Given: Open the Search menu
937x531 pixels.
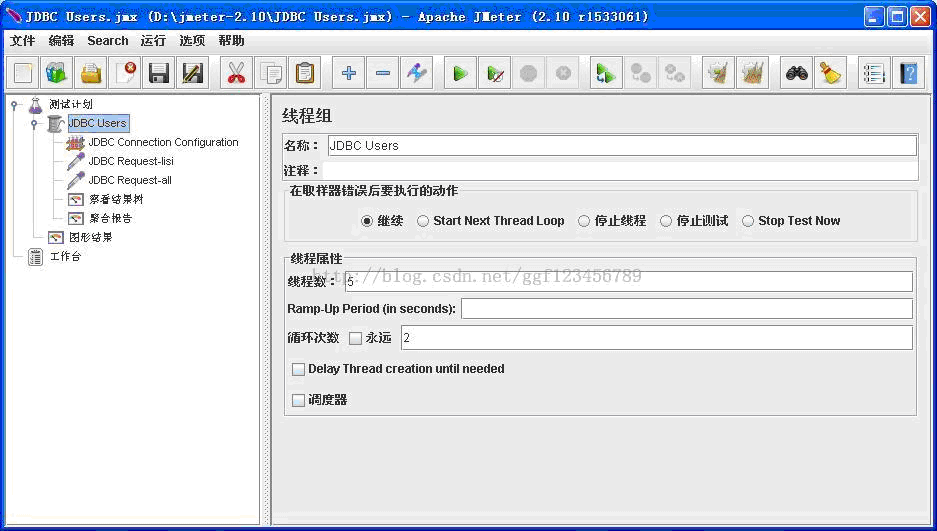Looking at the screenshot, I should click(x=108, y=41).
